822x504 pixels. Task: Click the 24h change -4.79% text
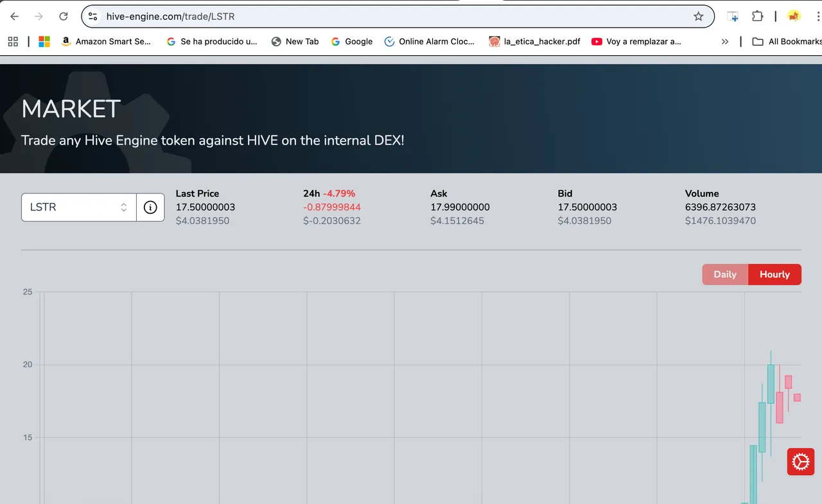[x=338, y=193]
